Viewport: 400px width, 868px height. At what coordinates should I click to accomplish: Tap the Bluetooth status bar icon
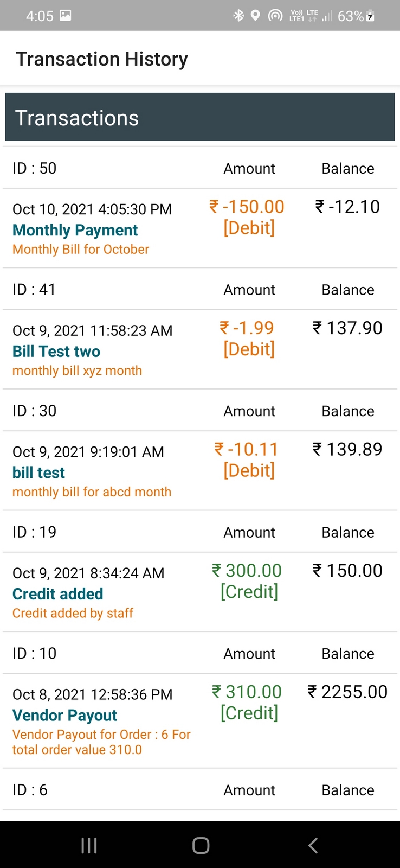238,16
